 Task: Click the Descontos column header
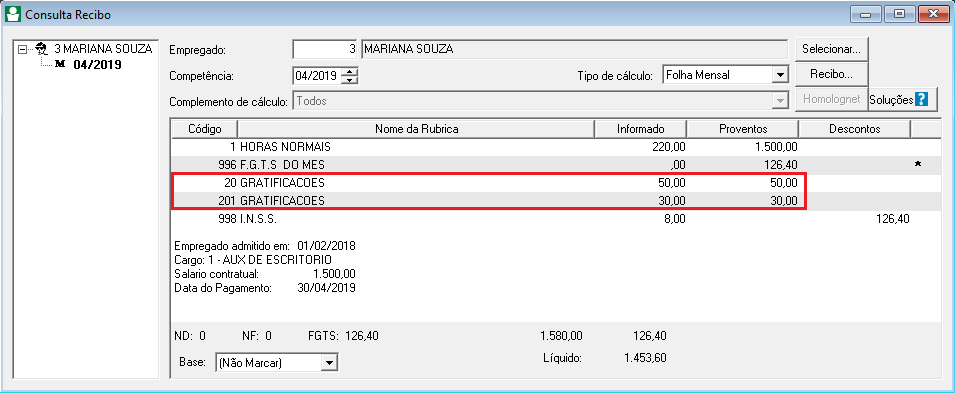coord(855,129)
